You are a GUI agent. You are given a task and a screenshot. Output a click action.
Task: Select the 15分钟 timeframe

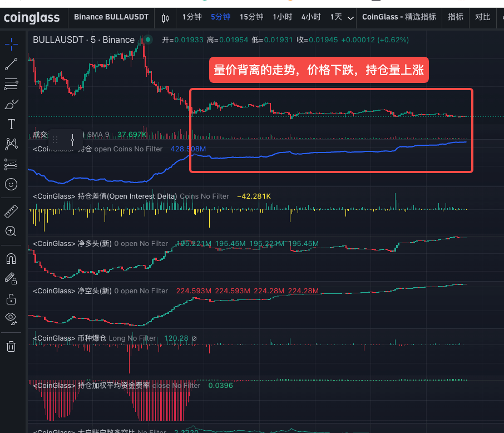(251, 17)
